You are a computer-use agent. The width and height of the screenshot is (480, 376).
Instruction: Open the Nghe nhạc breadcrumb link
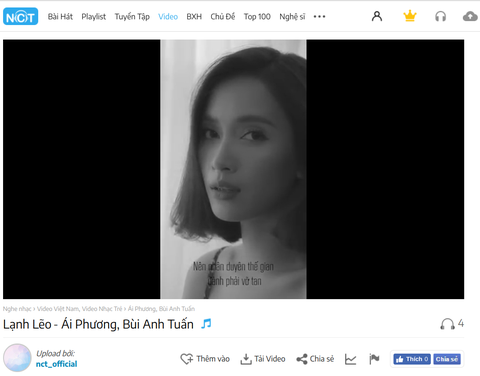pos(17,309)
